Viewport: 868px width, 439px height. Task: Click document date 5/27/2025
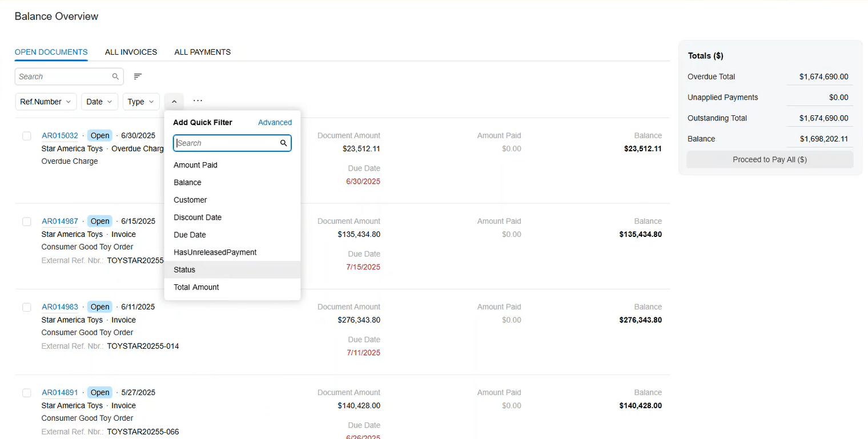pyautogui.click(x=138, y=393)
